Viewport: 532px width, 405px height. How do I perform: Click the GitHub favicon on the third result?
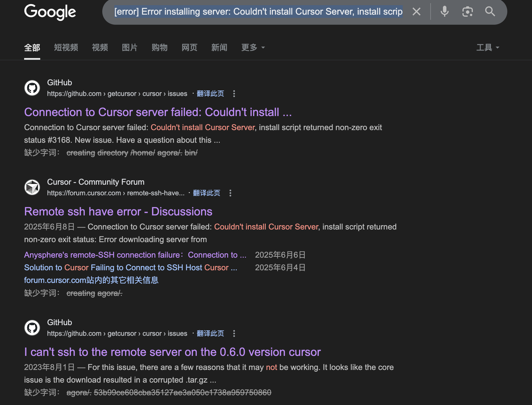[32, 327]
